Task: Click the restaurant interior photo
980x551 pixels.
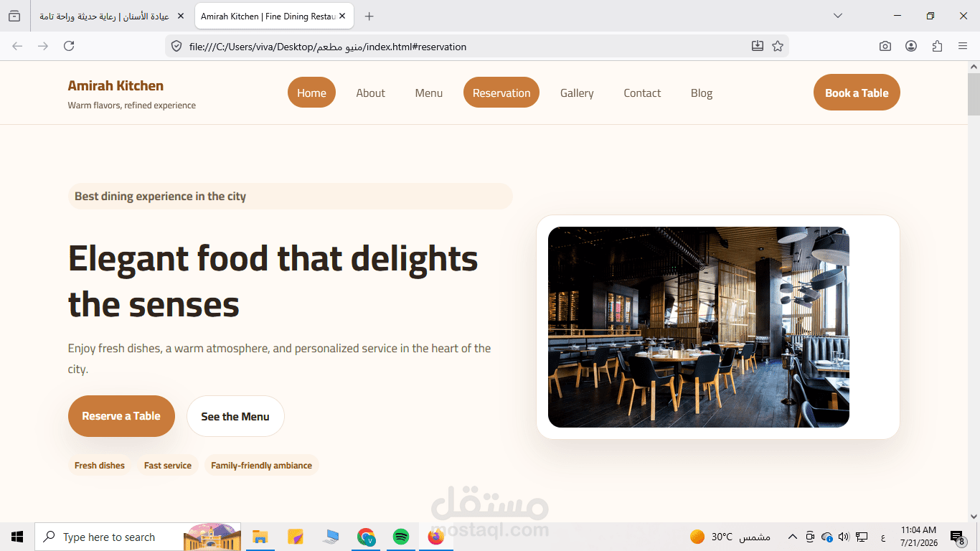Action: (699, 327)
